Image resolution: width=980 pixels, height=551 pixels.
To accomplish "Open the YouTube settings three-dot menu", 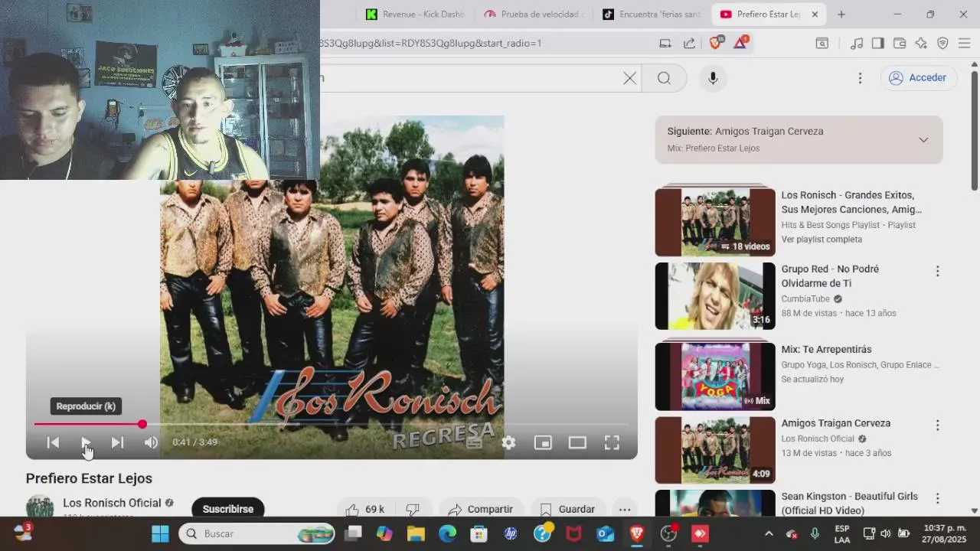I will click(860, 78).
